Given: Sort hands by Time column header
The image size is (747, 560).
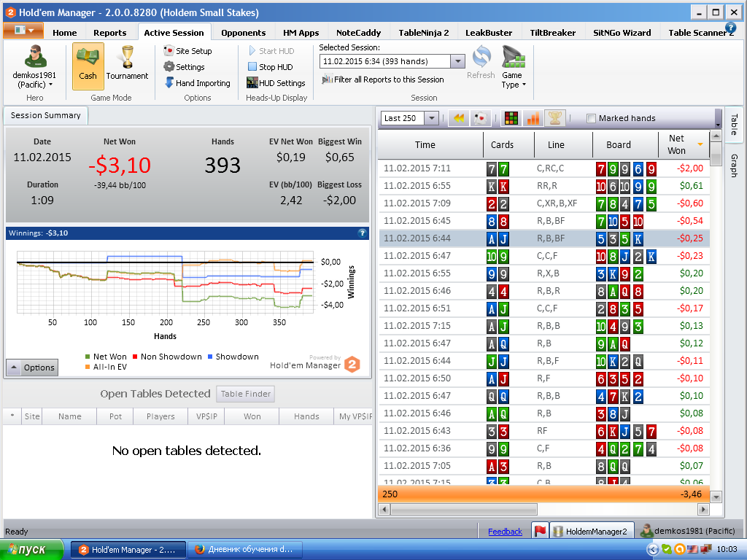Looking at the screenshot, I should (430, 144).
